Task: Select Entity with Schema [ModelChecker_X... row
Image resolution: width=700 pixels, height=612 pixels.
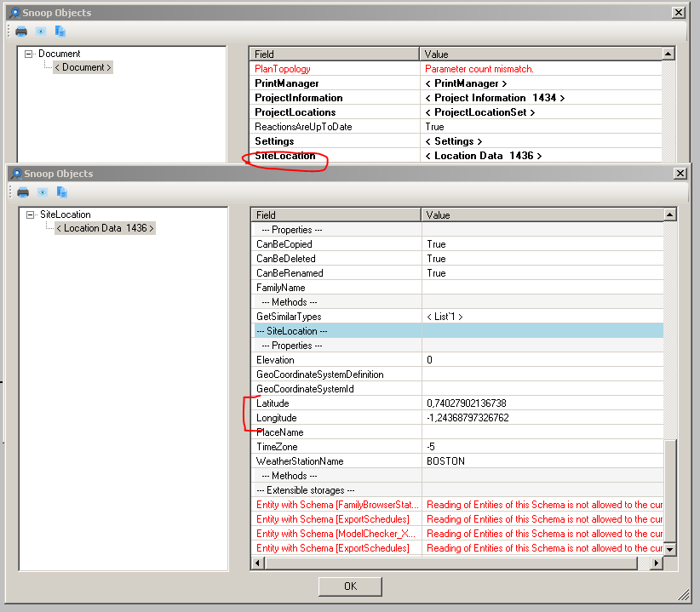Action: [x=457, y=534]
